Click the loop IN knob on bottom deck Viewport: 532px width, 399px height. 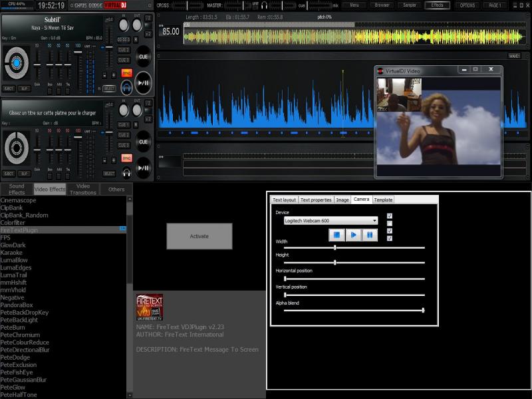coord(124,110)
